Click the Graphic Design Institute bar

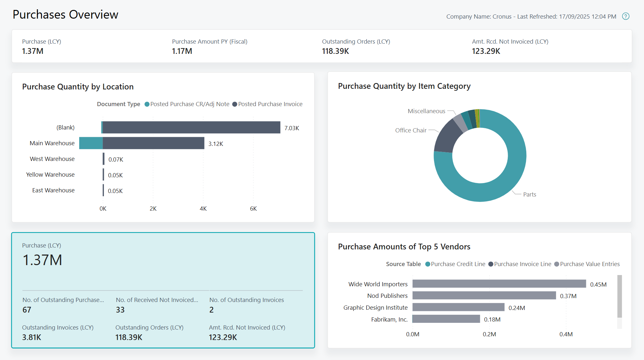(x=459, y=307)
